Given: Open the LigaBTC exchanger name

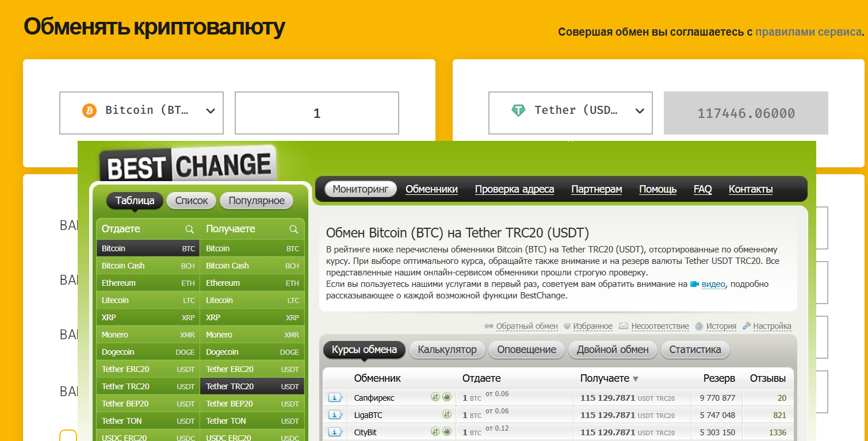Looking at the screenshot, I should 368,415.
